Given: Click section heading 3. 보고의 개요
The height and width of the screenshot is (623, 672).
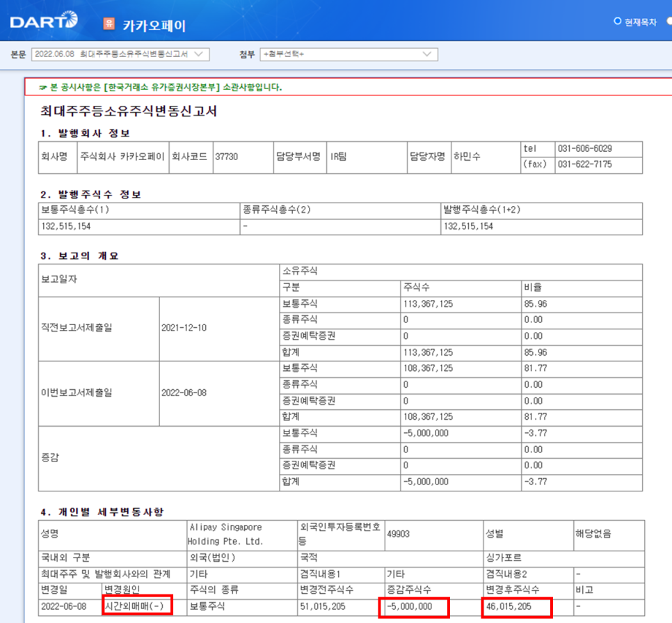Looking at the screenshot, I should click(79, 256).
